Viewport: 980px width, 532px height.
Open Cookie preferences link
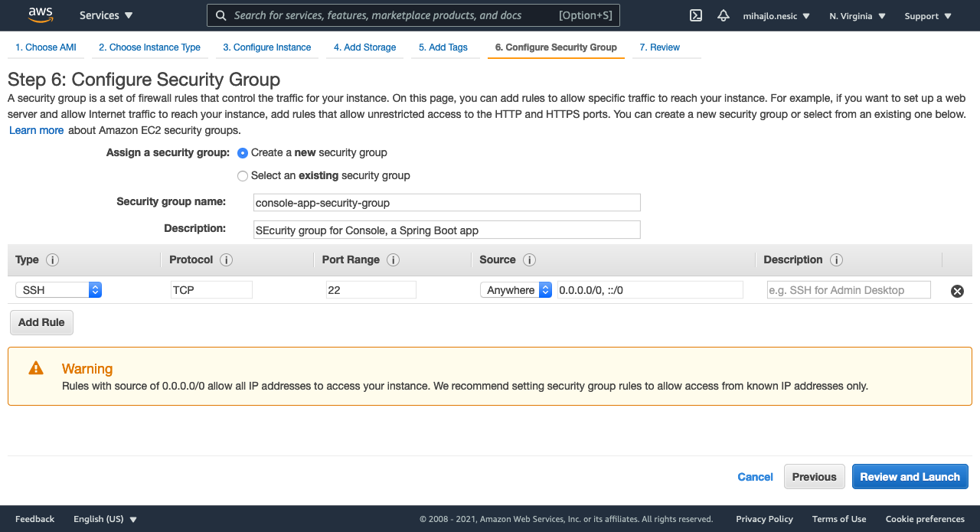[925, 519]
